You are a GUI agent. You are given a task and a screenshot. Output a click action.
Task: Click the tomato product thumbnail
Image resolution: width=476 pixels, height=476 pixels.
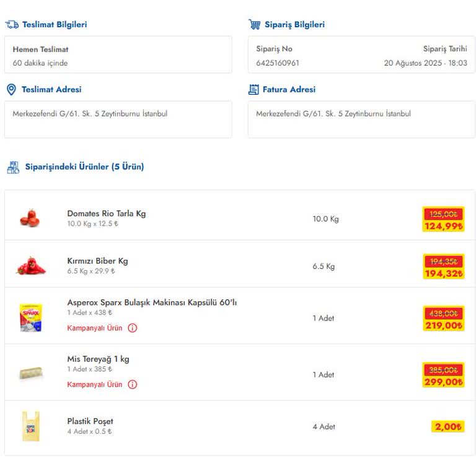(30, 218)
